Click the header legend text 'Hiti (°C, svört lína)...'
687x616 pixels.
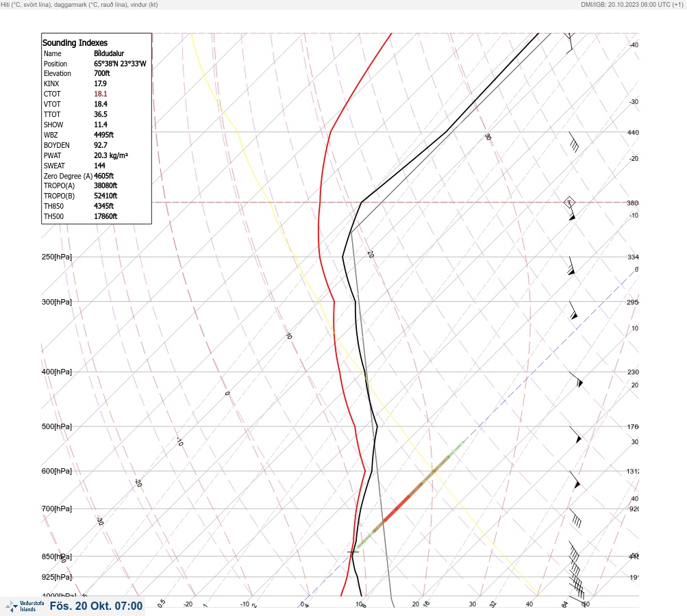click(x=79, y=5)
